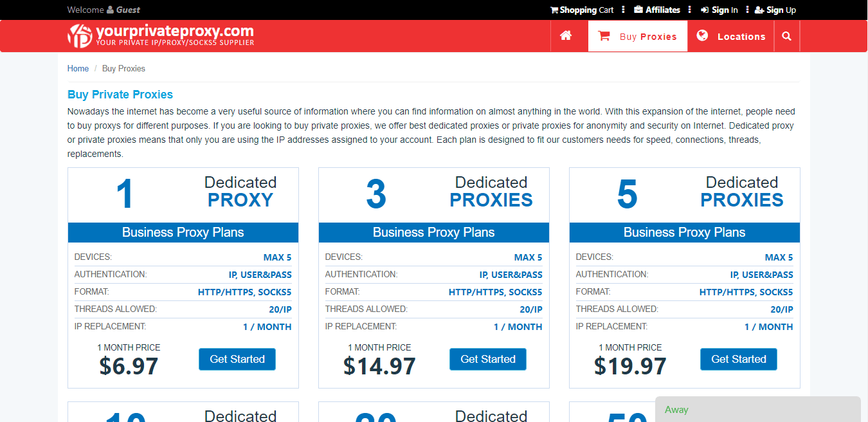Screen dimensions: 868x422
Task: Open the home icon in navigation bar
Action: pos(566,36)
